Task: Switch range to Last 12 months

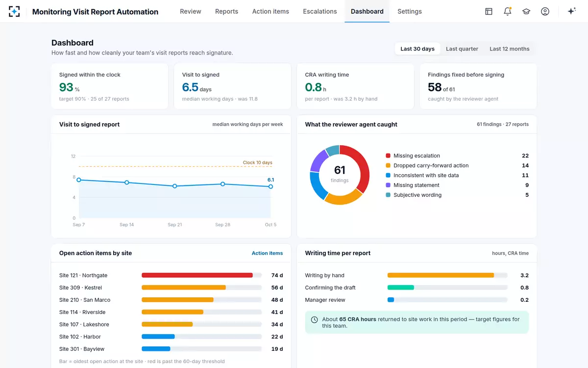Action: coord(510,49)
